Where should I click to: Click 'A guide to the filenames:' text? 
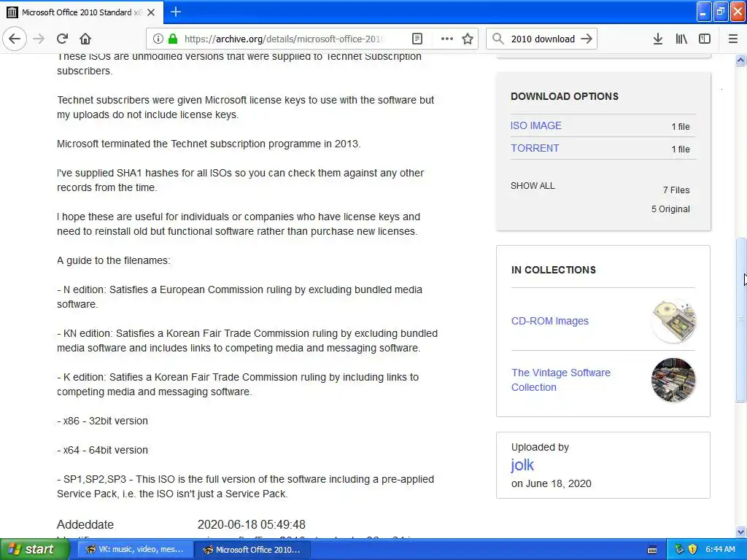(x=113, y=260)
